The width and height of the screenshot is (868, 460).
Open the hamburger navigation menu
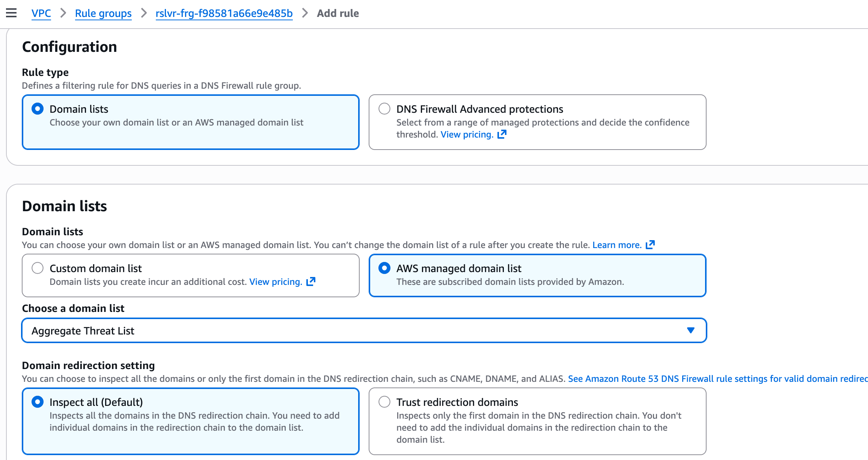coord(11,13)
